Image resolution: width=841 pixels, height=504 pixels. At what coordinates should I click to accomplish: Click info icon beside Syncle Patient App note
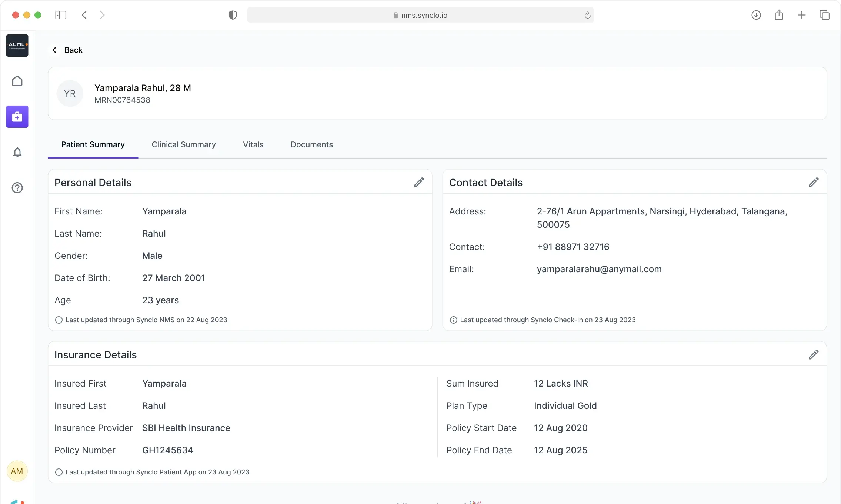click(59, 472)
